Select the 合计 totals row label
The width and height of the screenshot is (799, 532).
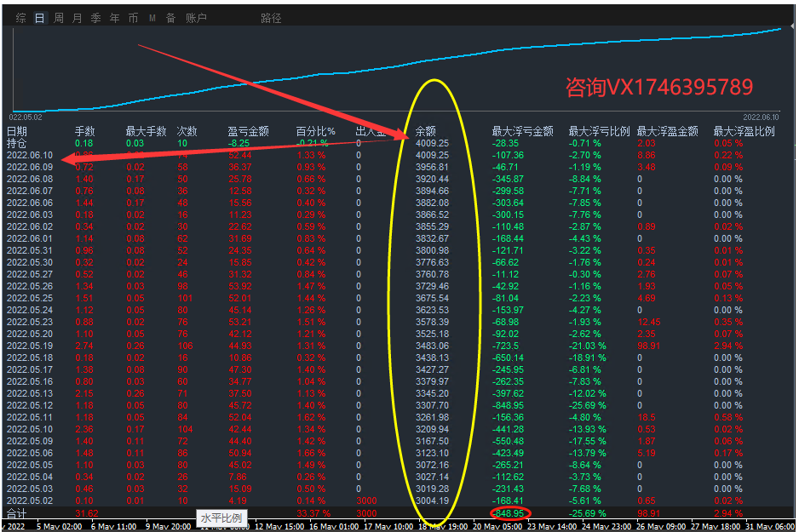[x=17, y=513]
